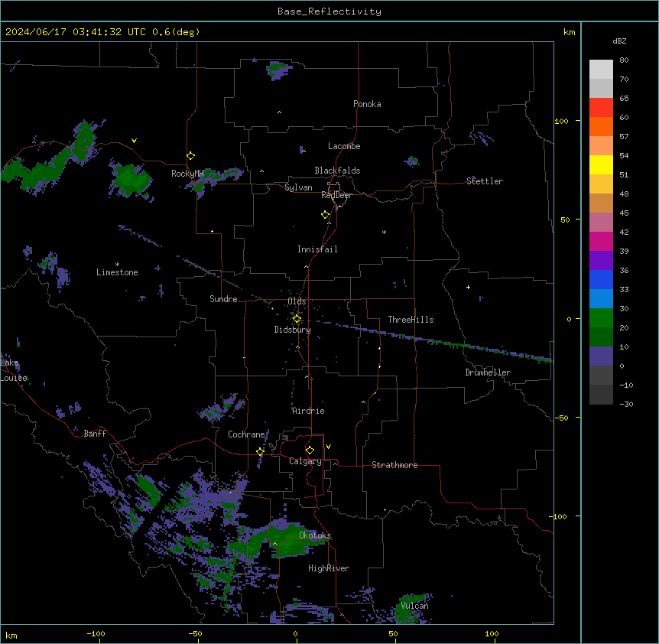This screenshot has height=644, width=659.
Task: Click the Lacombe city label
Action: [x=344, y=146]
